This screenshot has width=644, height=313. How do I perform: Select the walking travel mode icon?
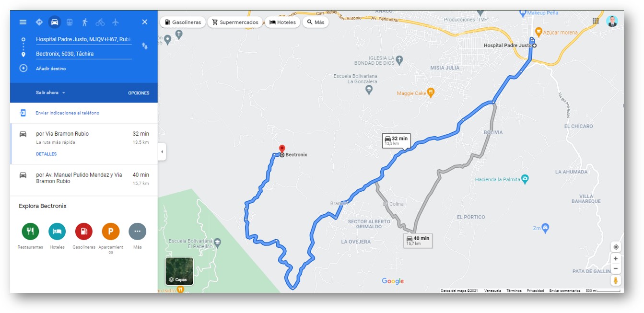(x=85, y=22)
